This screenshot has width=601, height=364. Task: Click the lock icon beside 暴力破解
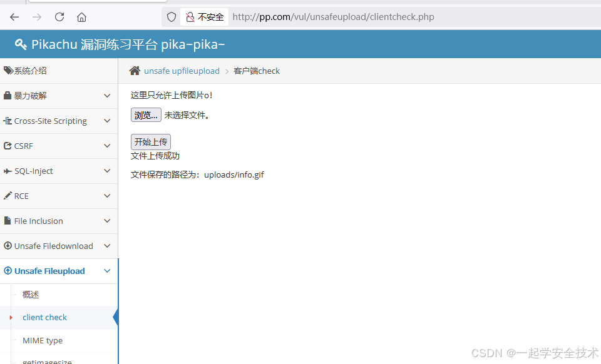[x=8, y=95]
